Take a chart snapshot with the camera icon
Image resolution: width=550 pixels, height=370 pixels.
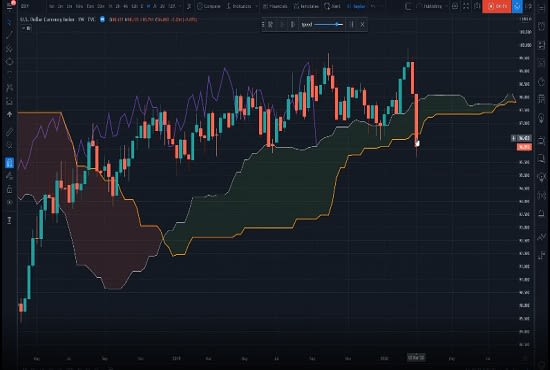tap(477, 6)
